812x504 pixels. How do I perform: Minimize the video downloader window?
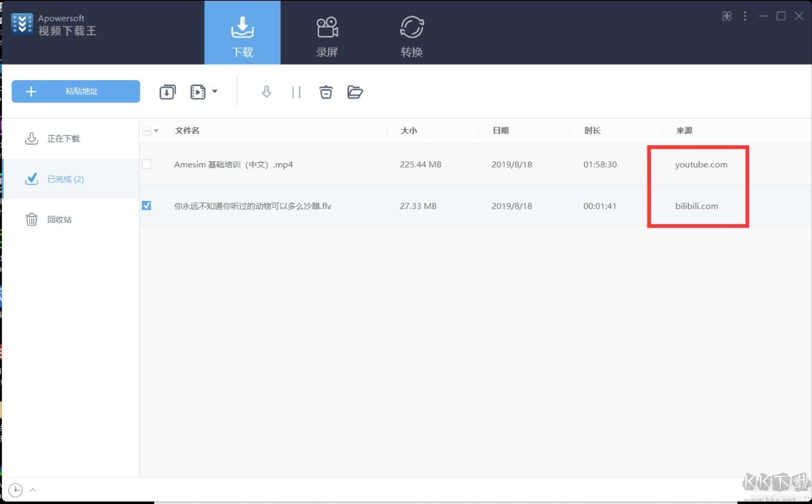point(763,16)
